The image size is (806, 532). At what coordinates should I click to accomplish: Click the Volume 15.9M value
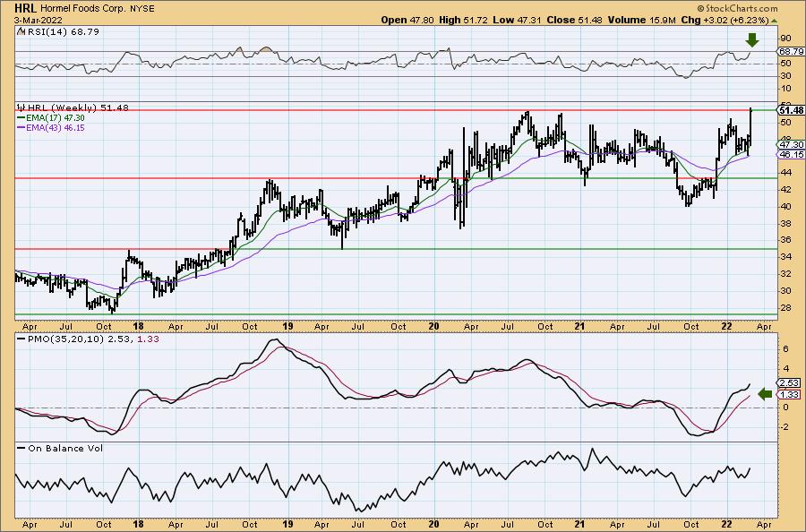[641, 20]
